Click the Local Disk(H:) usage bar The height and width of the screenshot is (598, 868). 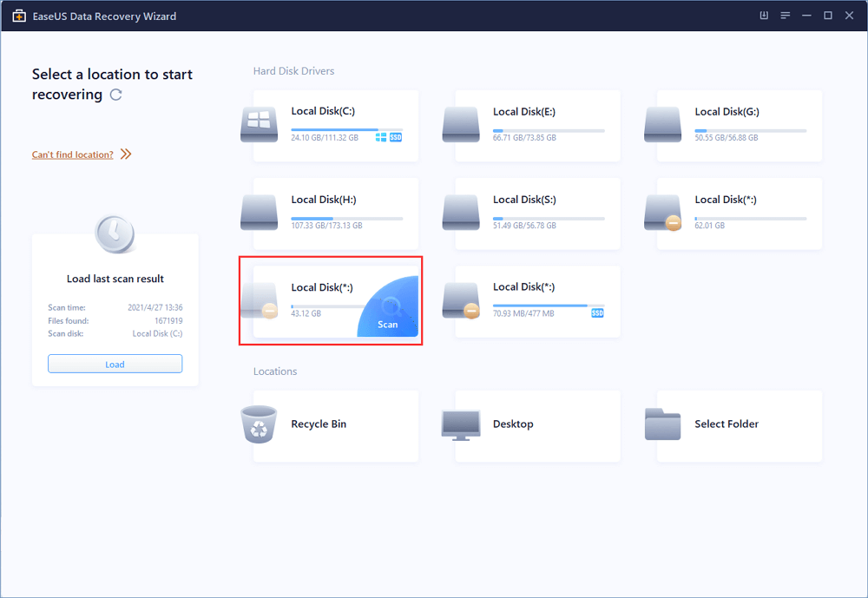tap(347, 218)
